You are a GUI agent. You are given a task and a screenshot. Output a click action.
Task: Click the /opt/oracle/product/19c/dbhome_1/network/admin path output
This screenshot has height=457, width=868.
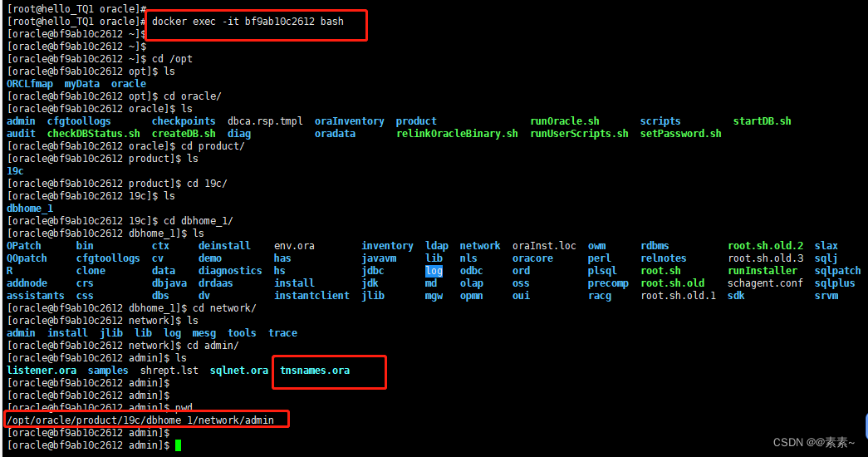pyautogui.click(x=140, y=420)
